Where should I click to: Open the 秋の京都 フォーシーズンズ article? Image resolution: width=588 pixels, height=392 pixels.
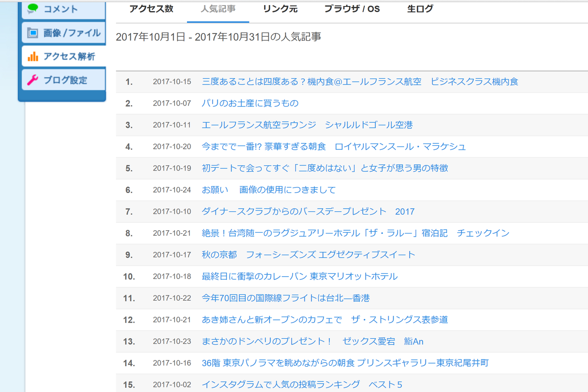(309, 255)
